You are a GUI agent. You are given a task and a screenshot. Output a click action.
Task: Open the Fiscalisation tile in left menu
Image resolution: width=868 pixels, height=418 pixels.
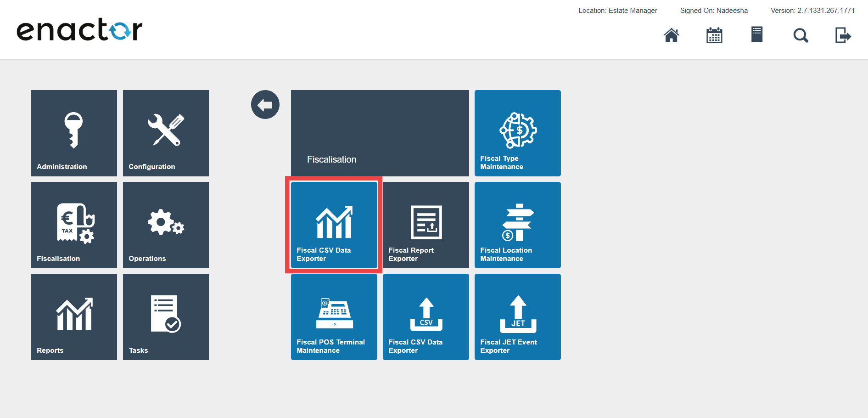coord(74,225)
